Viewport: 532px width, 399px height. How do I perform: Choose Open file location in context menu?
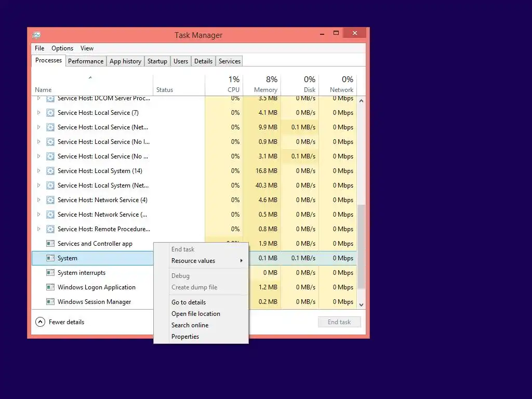tap(196, 314)
